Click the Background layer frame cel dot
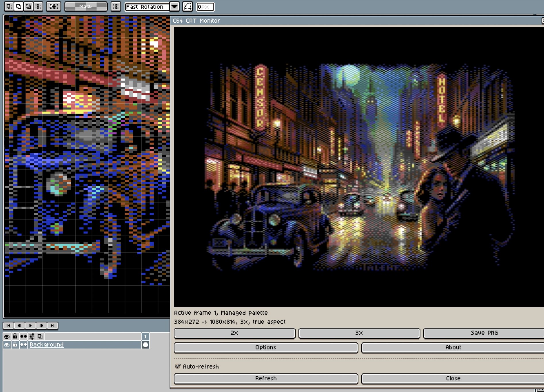 coord(145,345)
